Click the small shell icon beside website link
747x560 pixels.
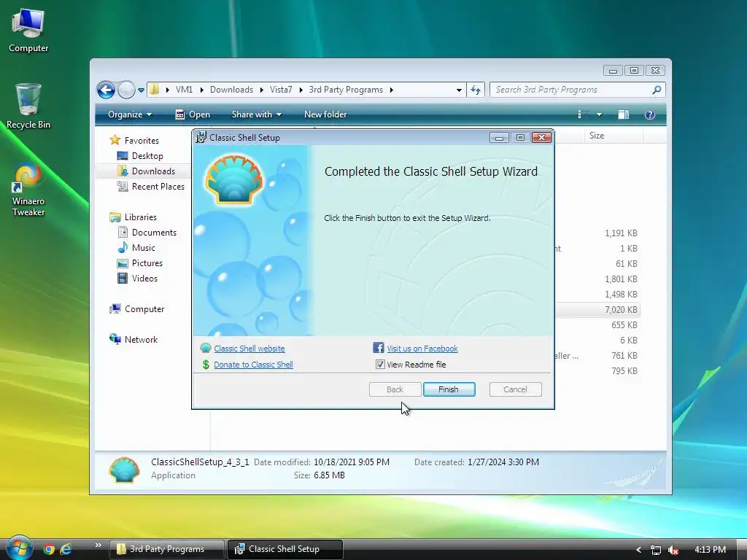(x=206, y=348)
